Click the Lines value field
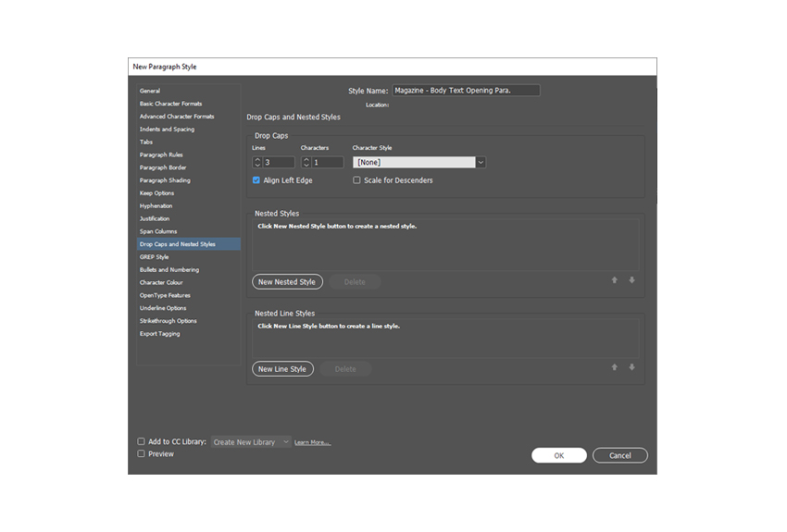The width and height of the screenshot is (787, 532). pos(279,163)
